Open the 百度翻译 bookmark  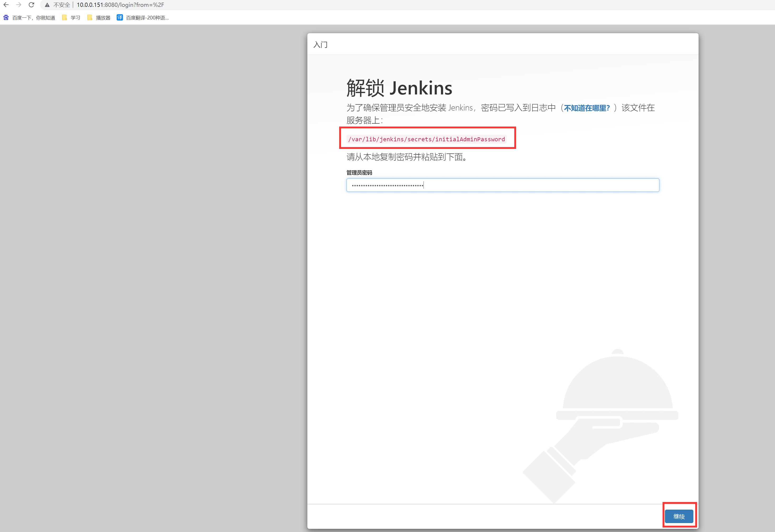point(143,17)
